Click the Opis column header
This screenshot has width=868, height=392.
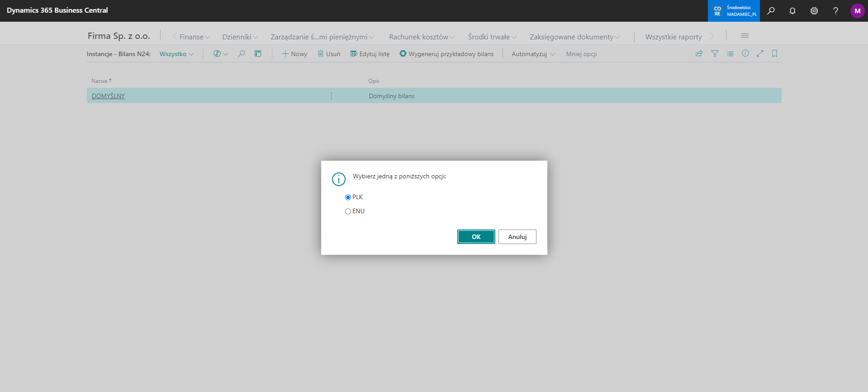[374, 81]
